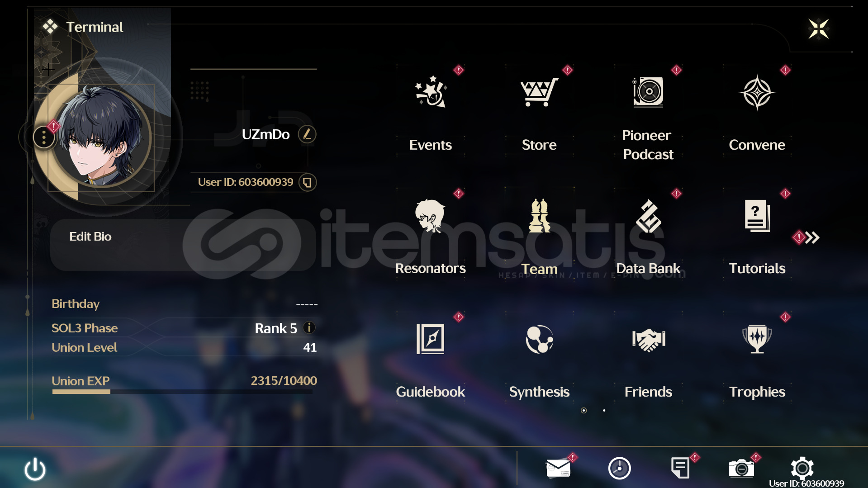868x488 pixels.
Task: Open the Convene star icon
Action: tap(757, 92)
